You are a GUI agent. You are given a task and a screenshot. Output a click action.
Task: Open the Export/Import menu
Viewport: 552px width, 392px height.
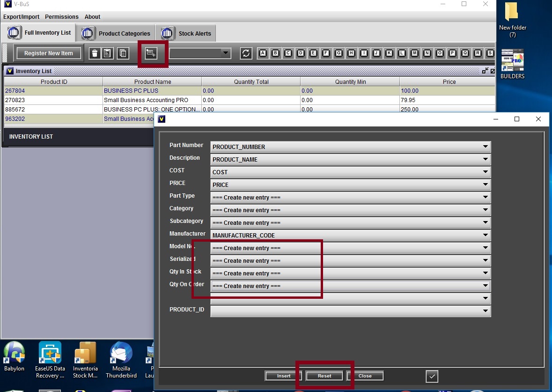coord(21,16)
